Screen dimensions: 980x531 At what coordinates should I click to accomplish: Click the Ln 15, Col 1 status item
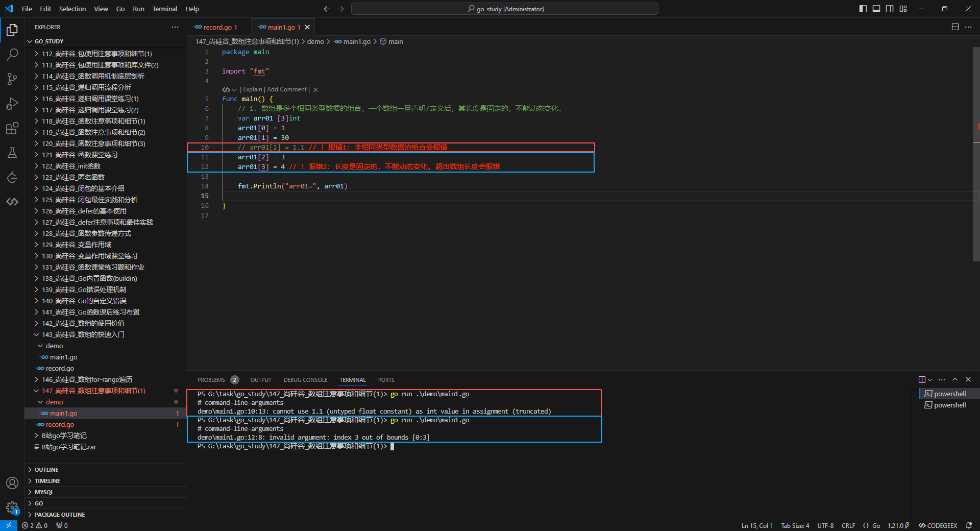click(757, 525)
